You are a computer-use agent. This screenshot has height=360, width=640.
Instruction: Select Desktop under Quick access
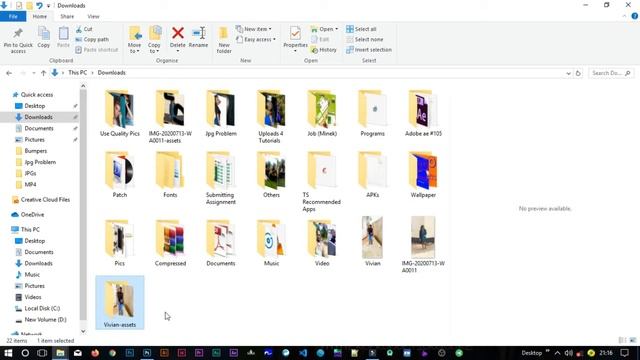point(35,106)
